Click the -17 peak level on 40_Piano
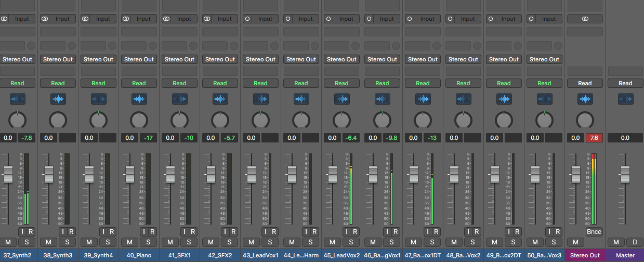644x262 pixels. click(x=148, y=138)
